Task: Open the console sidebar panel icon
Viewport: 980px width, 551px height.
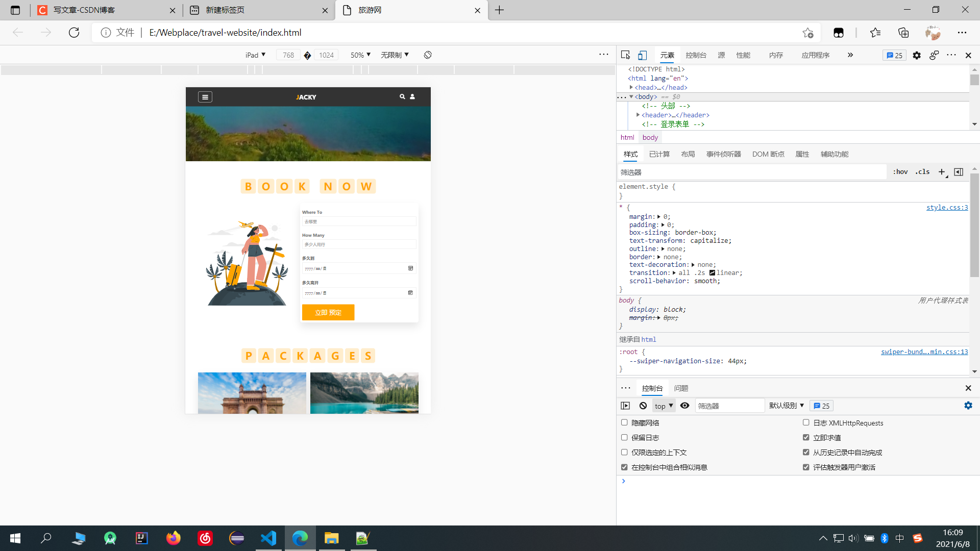Action: pos(625,406)
